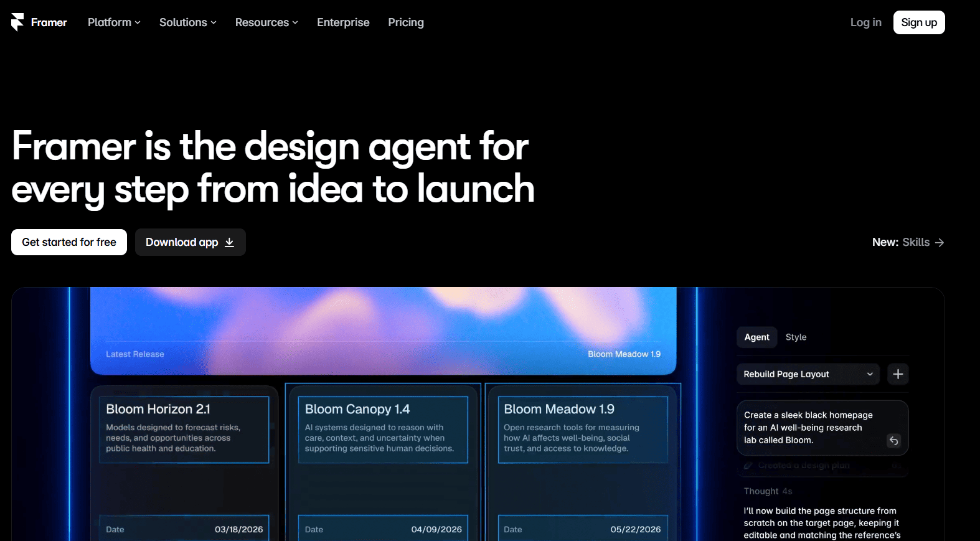Click the Download app button
Screen dimensions: 980x541
click(191, 242)
